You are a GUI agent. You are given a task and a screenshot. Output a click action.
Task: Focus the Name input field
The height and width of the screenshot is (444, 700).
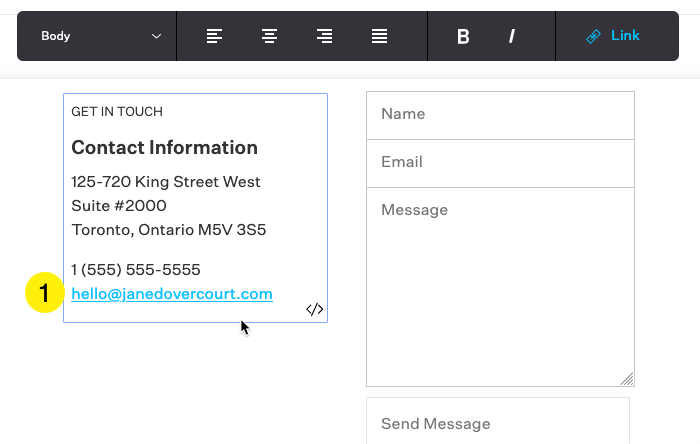click(x=500, y=116)
